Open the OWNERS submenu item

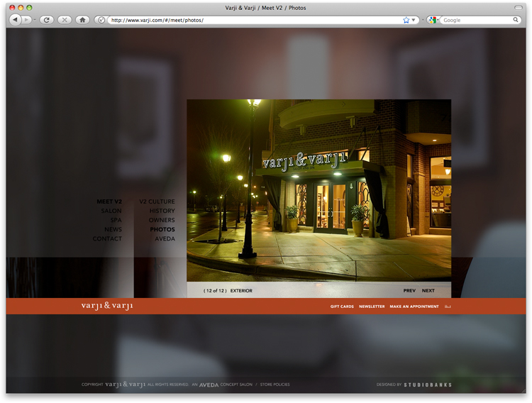tap(162, 220)
